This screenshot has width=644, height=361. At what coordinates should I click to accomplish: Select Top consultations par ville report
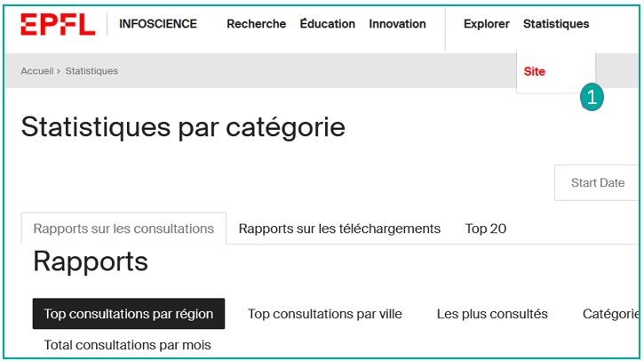click(x=324, y=314)
